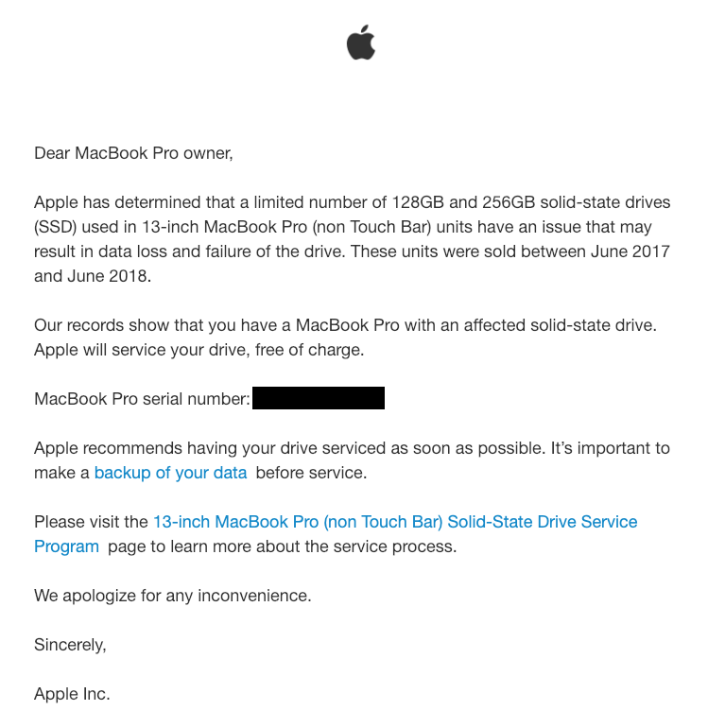Screen dimensions: 708x728
Task: Select the "Sincerely," closing text
Action: click(70, 645)
